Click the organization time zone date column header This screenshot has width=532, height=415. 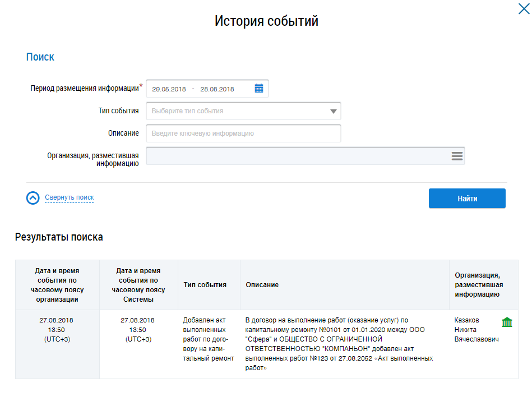(57, 285)
